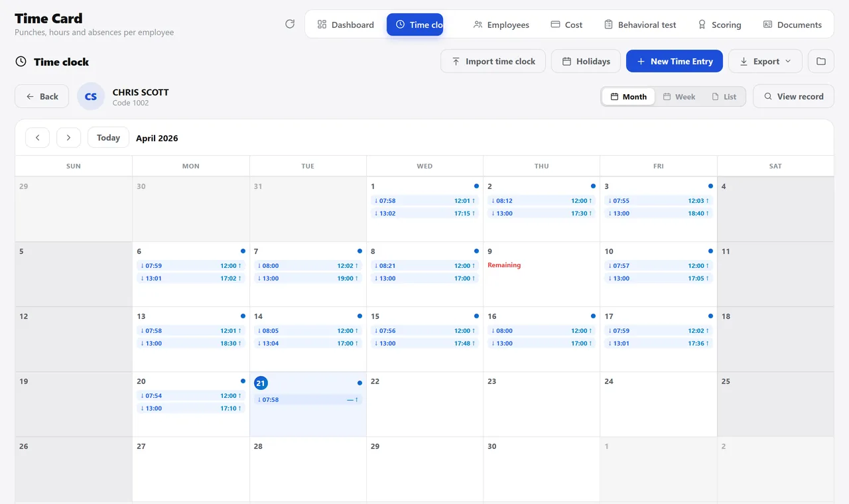Switch the calendar to Month view
849x504 pixels.
[628, 96]
